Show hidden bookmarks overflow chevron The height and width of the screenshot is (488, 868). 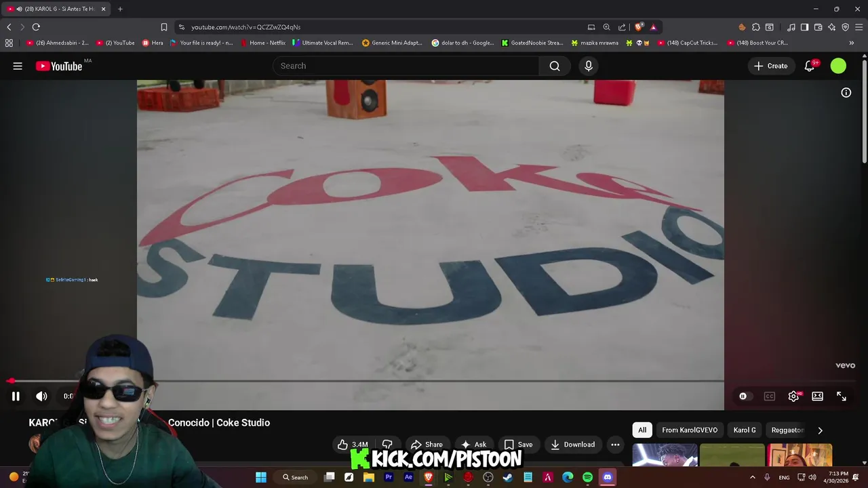852,43
